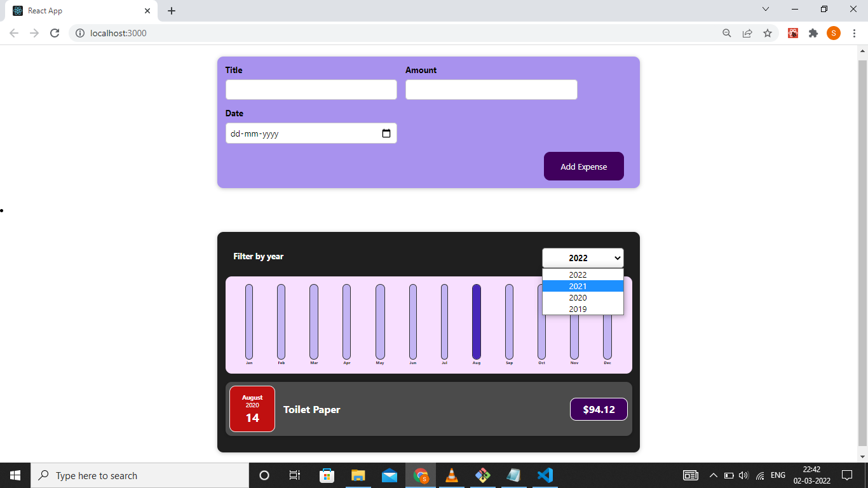Switch to the React App browser tab
Viewport: 868px width, 488px height.
(x=76, y=11)
